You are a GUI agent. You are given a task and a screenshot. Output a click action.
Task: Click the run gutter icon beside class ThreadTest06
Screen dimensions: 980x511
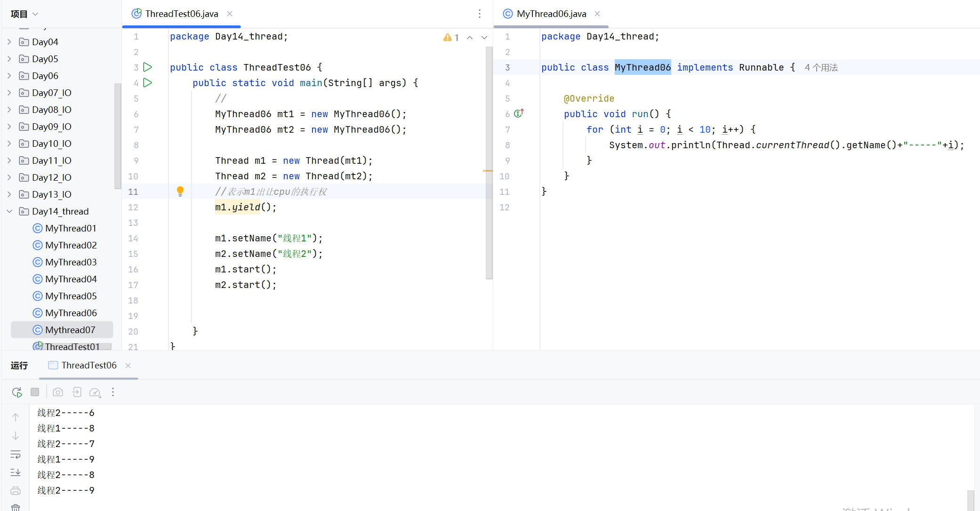(x=147, y=67)
